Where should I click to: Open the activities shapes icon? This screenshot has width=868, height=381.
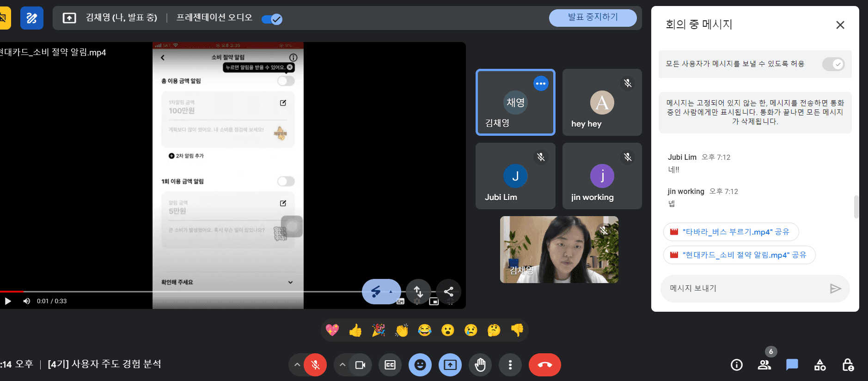820,365
